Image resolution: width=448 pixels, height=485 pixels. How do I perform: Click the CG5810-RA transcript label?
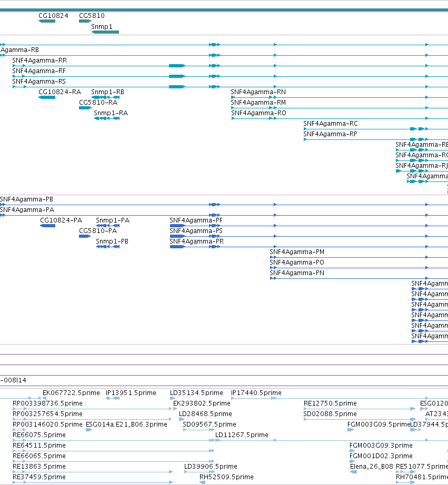point(98,103)
